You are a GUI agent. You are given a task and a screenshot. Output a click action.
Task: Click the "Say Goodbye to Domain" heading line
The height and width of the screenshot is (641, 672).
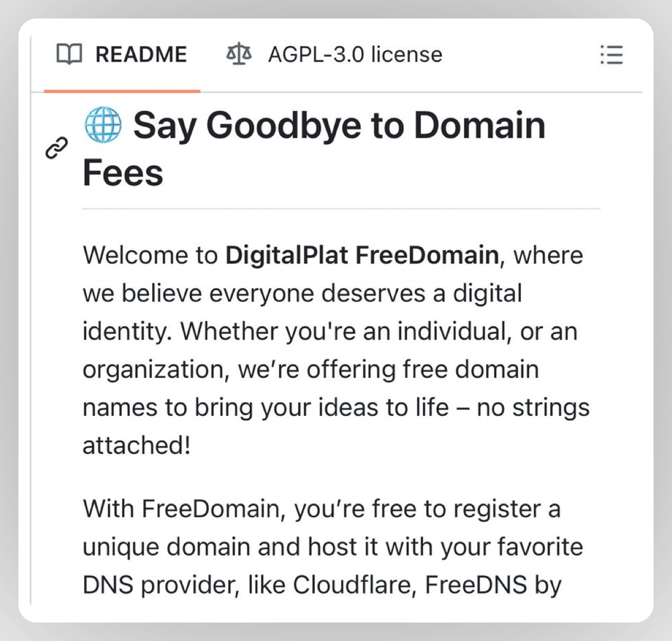coord(339,125)
